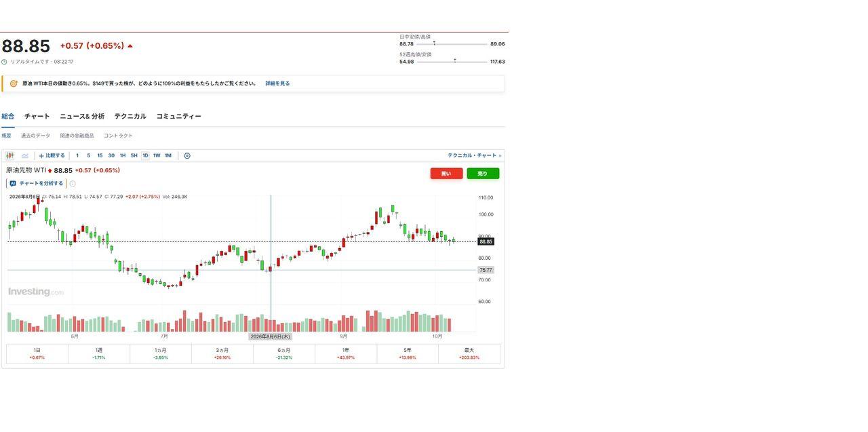
Task: Set chart interval to 1H
Action: pyautogui.click(x=123, y=156)
